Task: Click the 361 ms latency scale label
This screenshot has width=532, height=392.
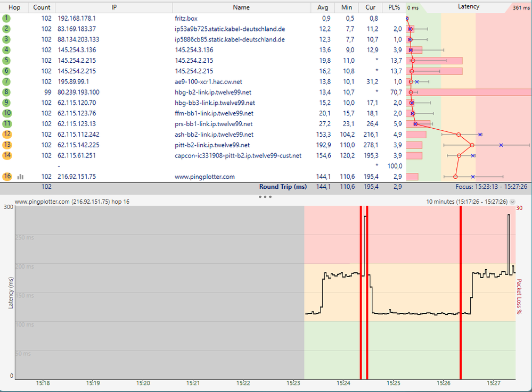Action: [x=521, y=7]
